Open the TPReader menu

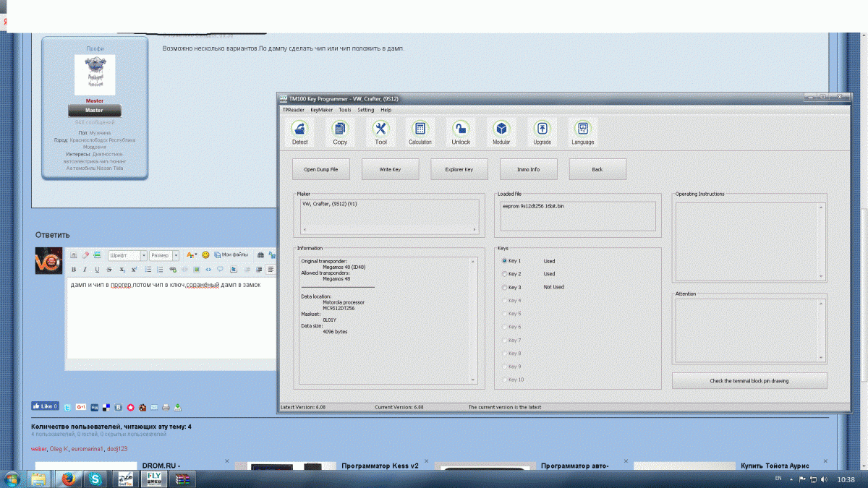pos(293,110)
